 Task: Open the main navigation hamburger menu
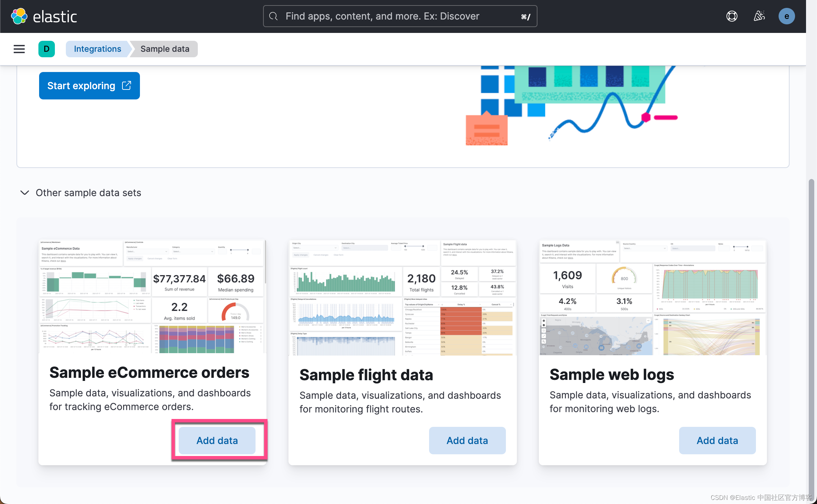tap(19, 49)
